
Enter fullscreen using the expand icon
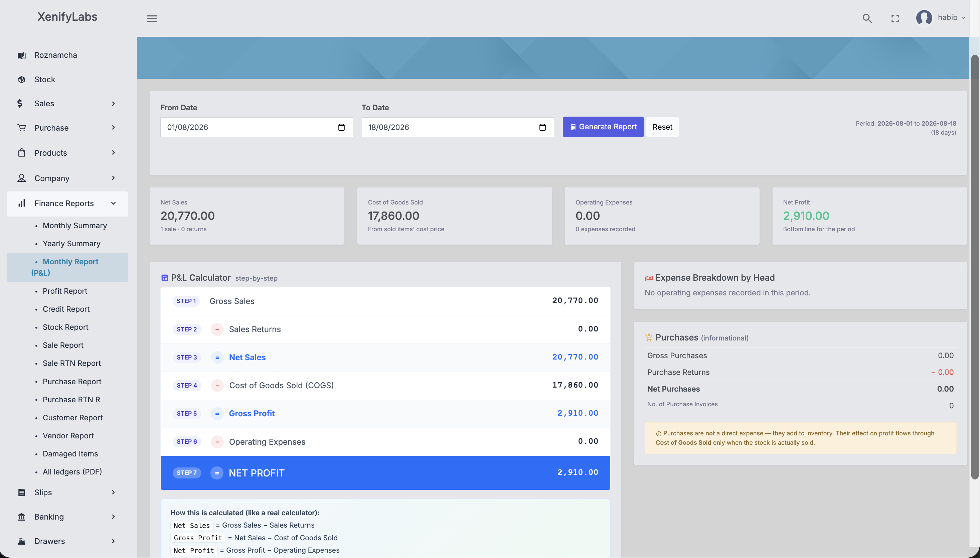tap(895, 18)
